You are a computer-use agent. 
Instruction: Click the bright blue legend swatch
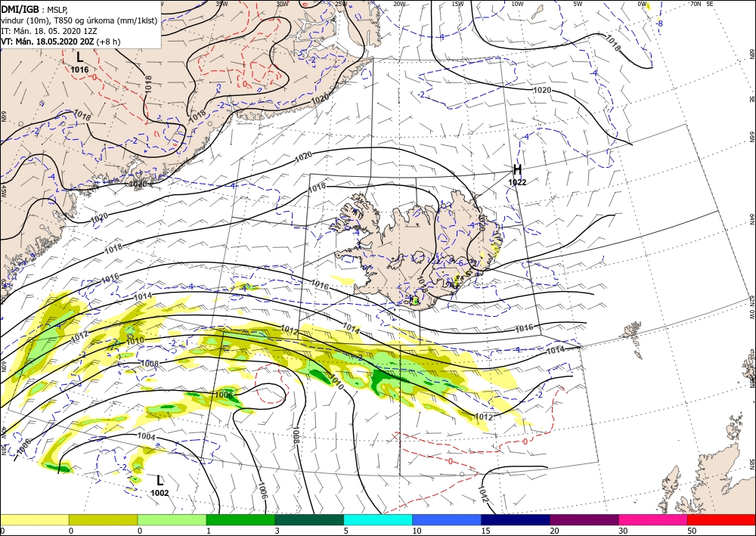[x=447, y=519]
